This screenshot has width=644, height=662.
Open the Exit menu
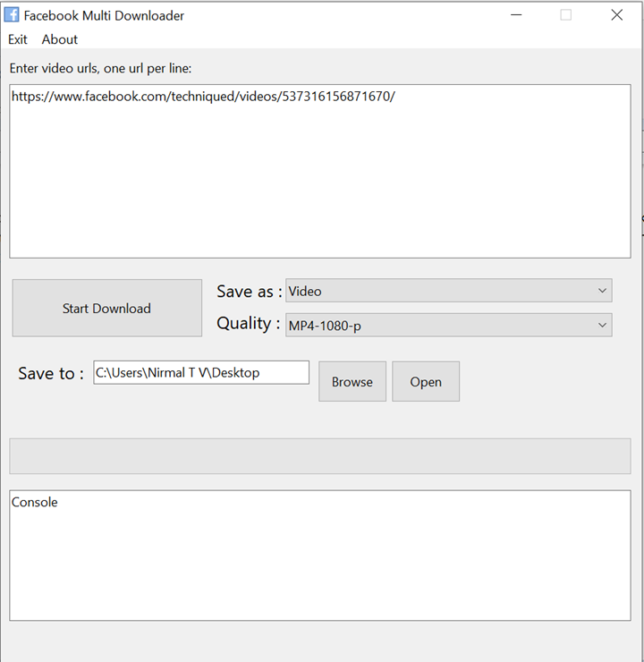[x=17, y=39]
